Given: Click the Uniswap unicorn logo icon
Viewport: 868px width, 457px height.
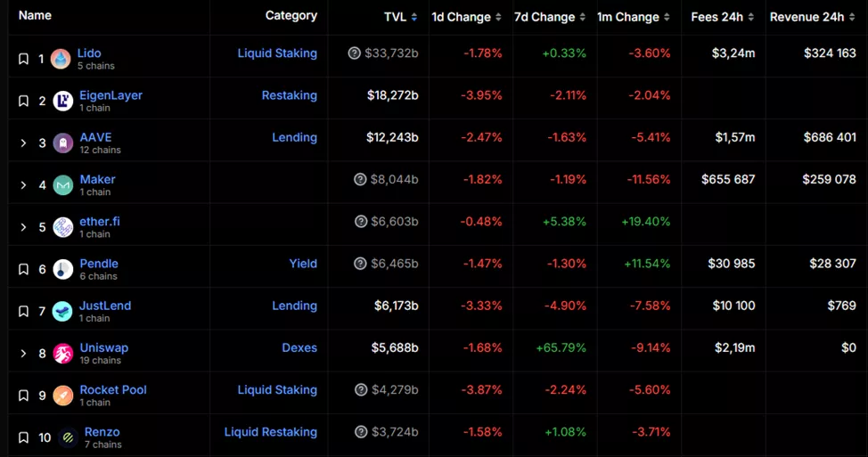Looking at the screenshot, I should [x=62, y=354].
